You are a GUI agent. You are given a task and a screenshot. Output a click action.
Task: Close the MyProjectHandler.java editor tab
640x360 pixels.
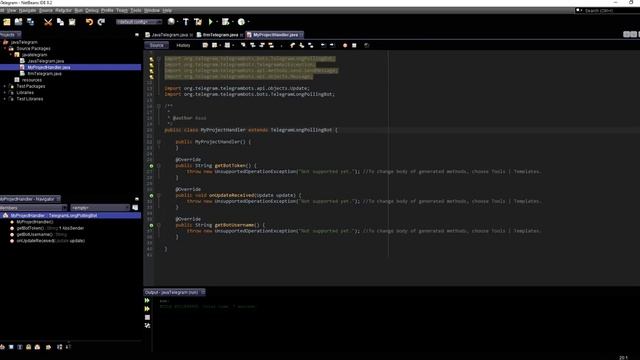(301, 35)
